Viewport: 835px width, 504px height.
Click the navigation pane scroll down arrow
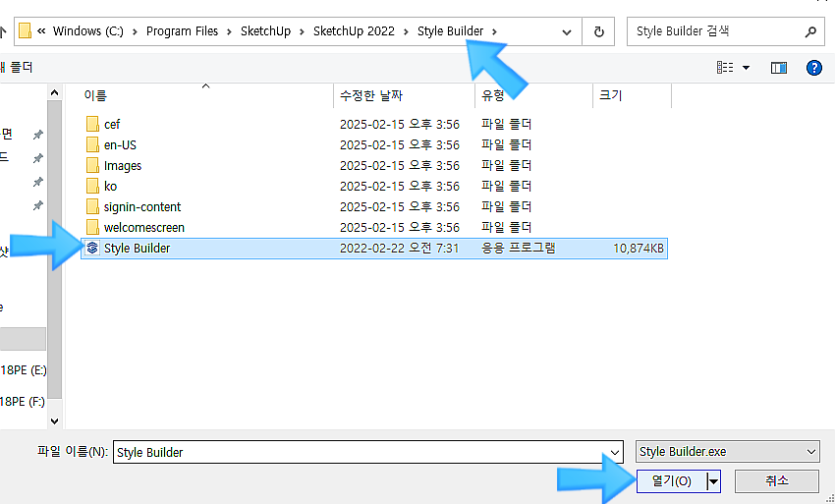(54, 420)
